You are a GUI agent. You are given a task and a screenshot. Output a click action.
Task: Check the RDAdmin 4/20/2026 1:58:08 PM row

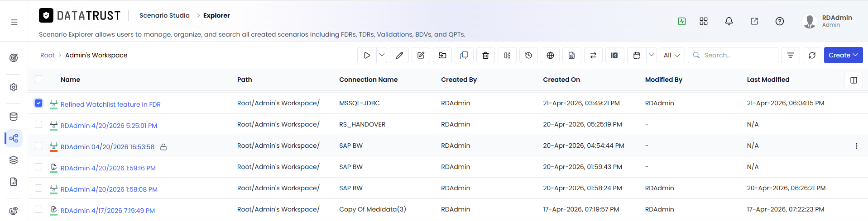(38, 188)
